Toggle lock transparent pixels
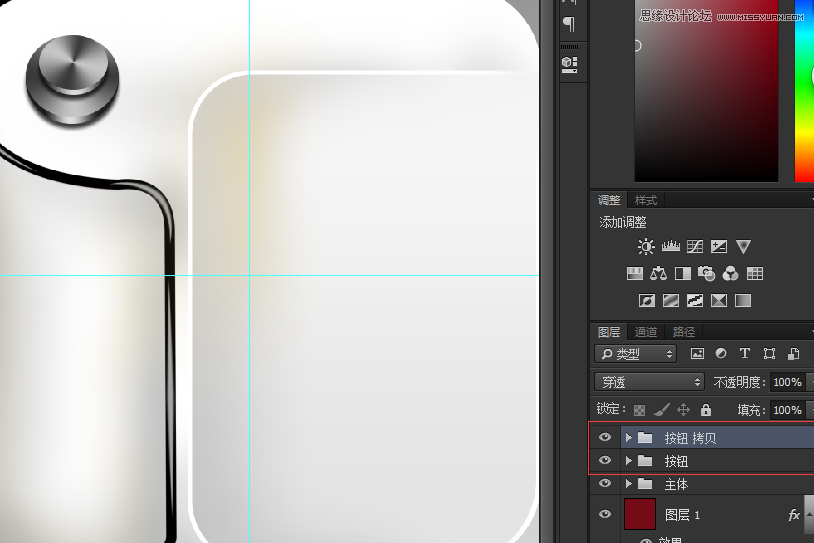The width and height of the screenshot is (814, 543). pos(640,410)
